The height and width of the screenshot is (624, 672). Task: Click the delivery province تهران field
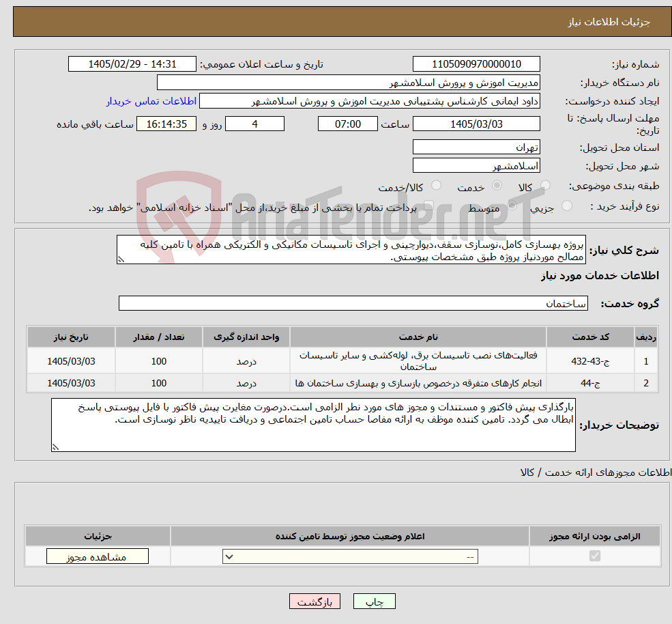476,147
